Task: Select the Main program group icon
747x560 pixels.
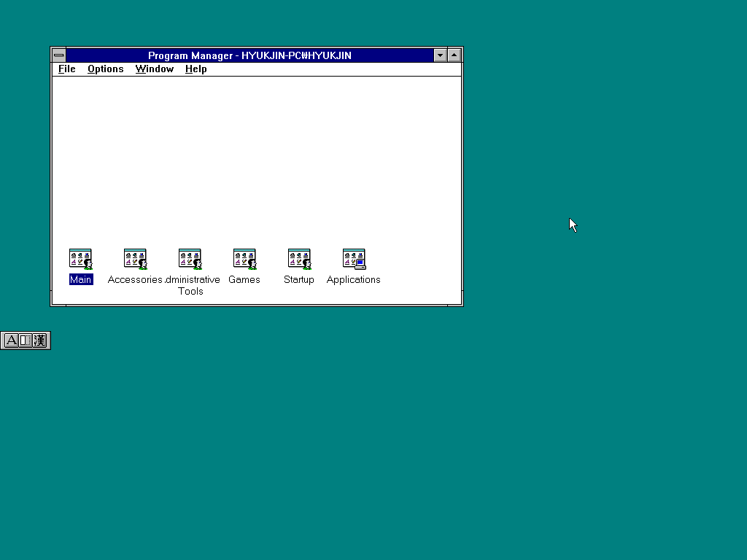Action: click(80, 259)
